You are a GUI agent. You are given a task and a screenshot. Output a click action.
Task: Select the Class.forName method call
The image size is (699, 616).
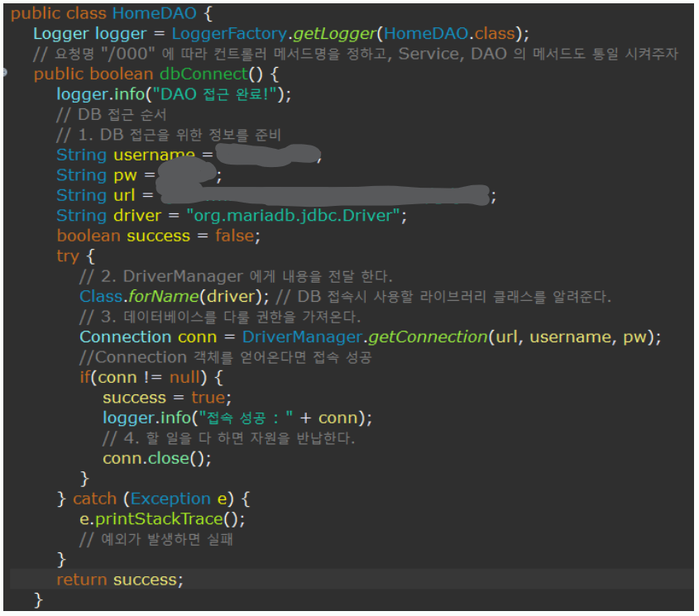pos(136,296)
